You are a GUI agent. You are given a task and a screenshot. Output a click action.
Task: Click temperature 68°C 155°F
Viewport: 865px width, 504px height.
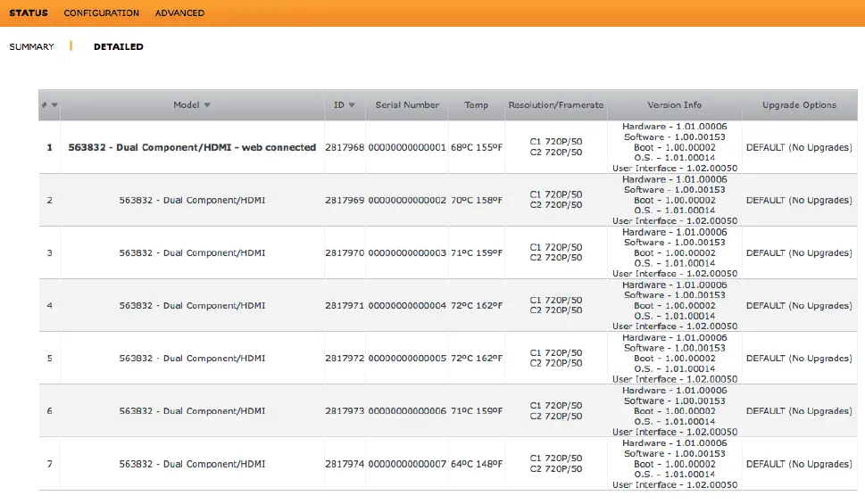(x=477, y=147)
